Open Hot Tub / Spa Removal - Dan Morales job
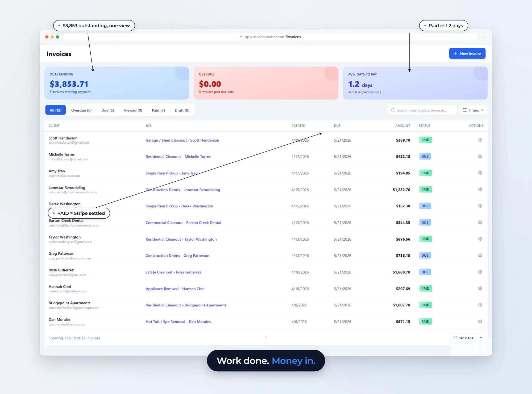Screen dimensions: 532x394 pos(178,322)
